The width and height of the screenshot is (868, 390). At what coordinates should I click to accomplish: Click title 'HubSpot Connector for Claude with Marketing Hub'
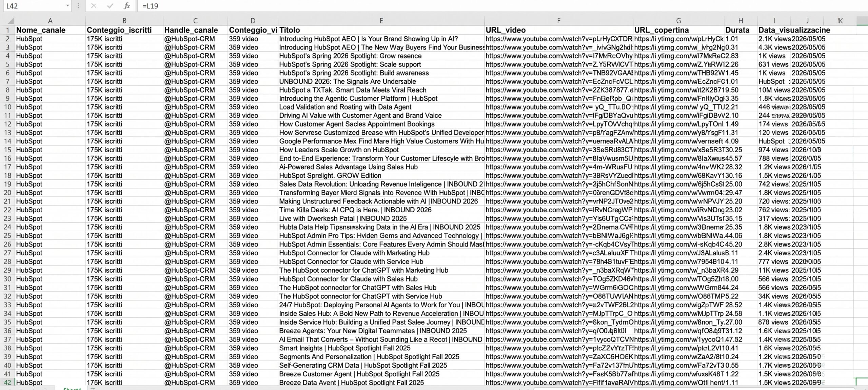point(354,253)
